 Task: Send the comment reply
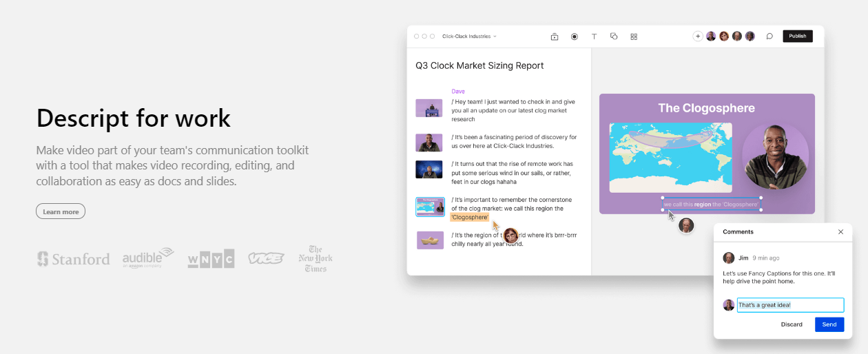829,324
